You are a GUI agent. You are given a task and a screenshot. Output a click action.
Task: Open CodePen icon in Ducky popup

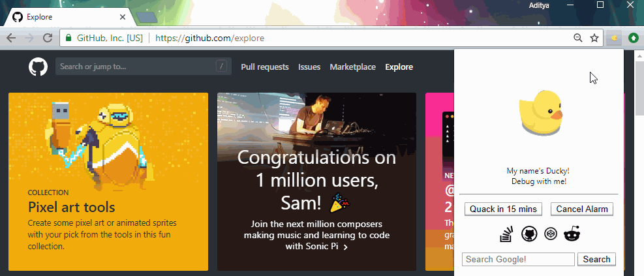pos(550,234)
